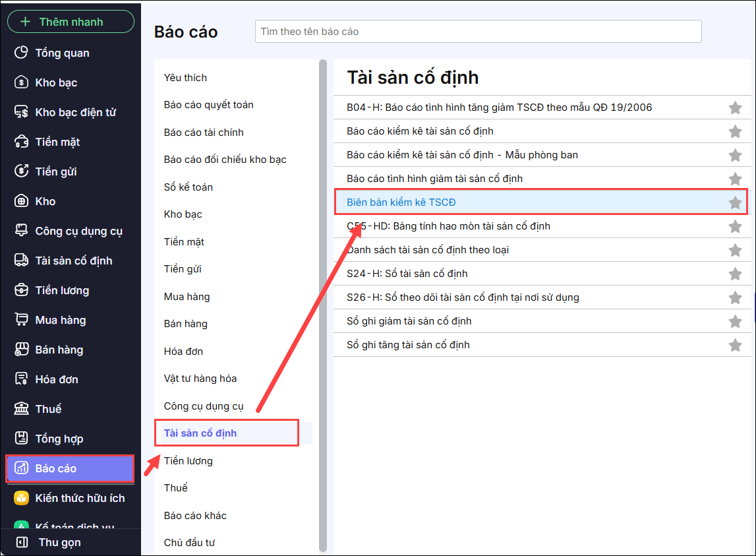Screen dimensions: 756x556
Task: Open Tiền lương report category
Action: pos(188,460)
